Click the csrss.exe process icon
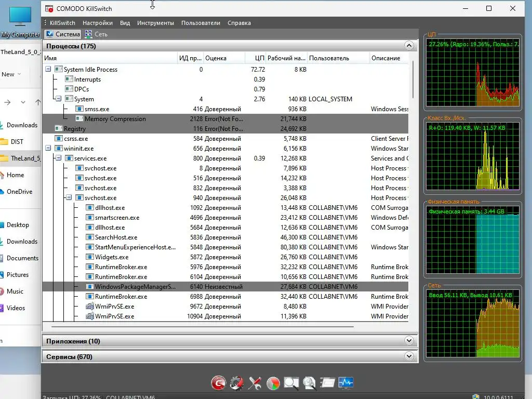532x399 pixels. coord(59,138)
